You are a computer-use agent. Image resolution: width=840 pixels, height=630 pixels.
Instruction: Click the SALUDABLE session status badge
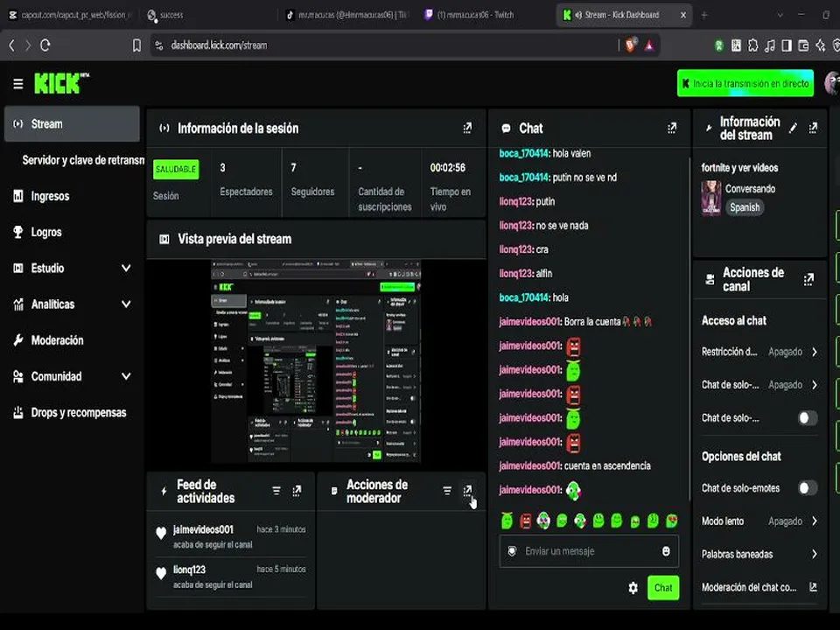[x=176, y=169]
